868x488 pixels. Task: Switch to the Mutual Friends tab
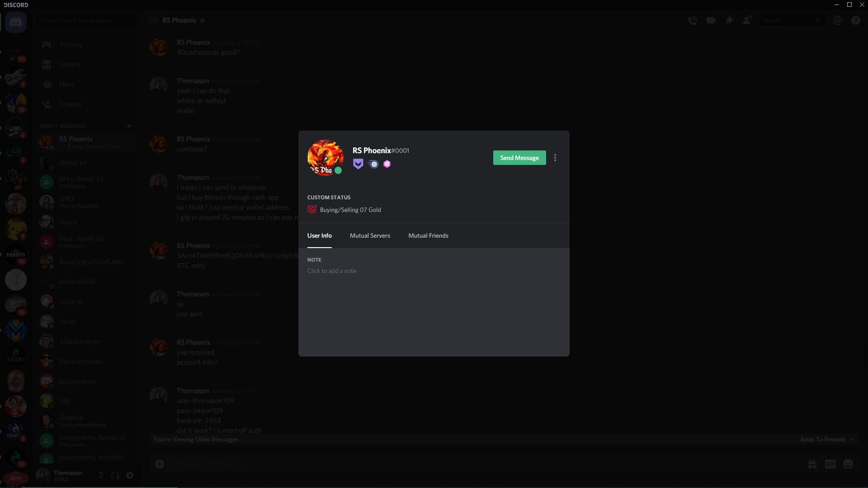click(428, 235)
